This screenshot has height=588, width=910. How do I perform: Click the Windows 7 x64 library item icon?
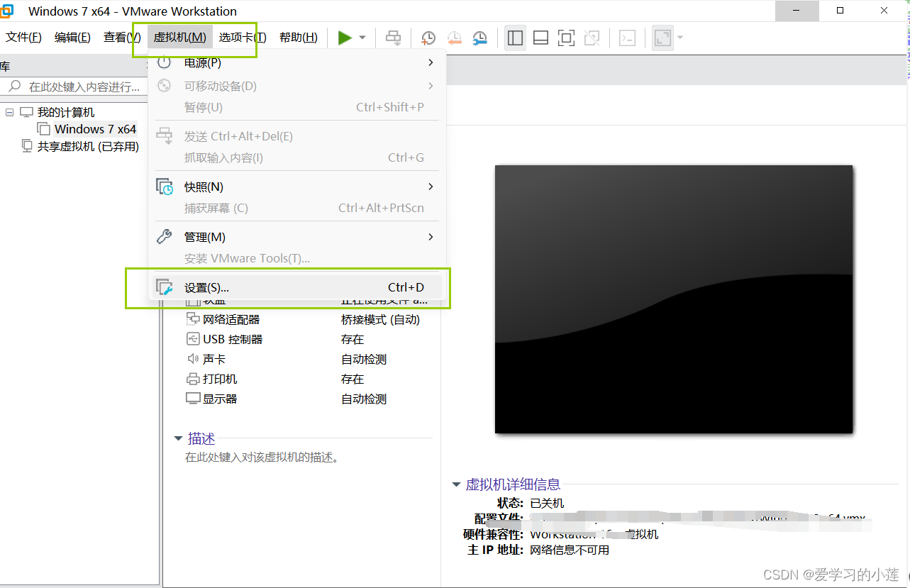click(x=44, y=129)
